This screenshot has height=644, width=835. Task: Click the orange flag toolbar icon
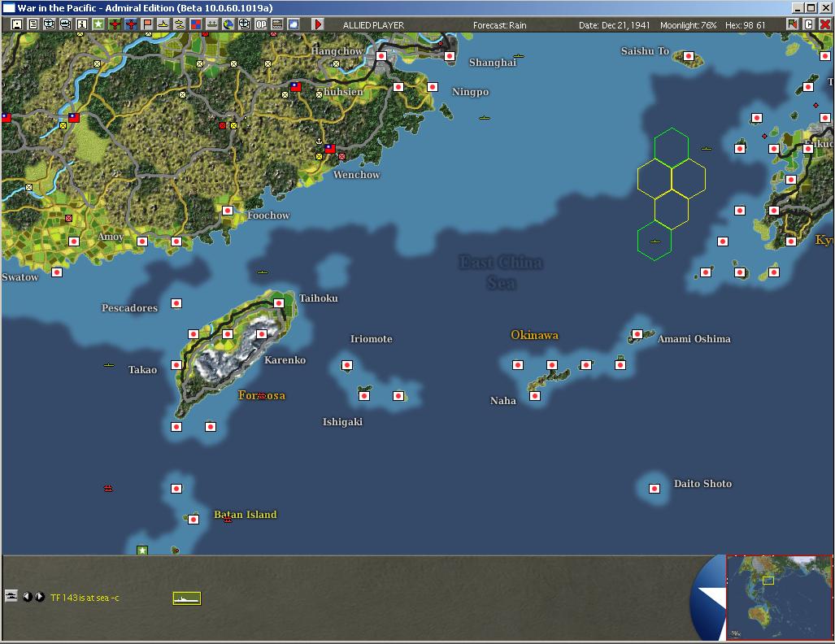[147, 24]
